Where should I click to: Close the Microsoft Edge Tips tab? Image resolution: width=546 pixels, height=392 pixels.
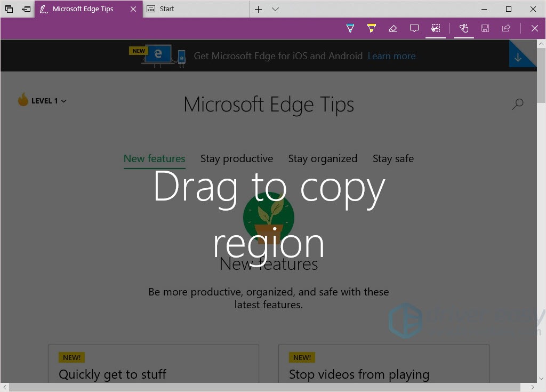click(133, 9)
